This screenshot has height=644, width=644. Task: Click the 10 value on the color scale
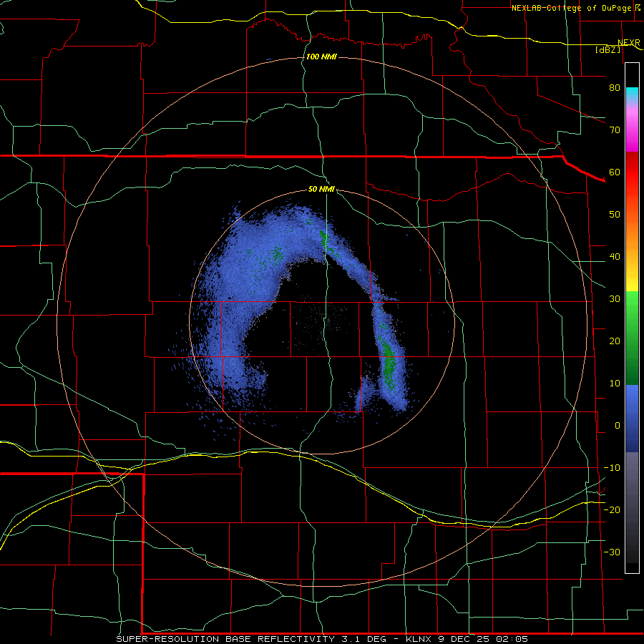coord(615,384)
